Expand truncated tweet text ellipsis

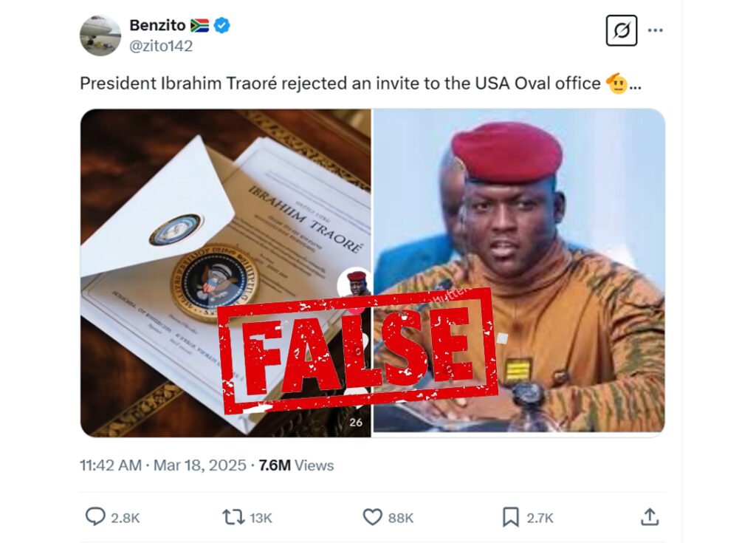click(x=636, y=85)
